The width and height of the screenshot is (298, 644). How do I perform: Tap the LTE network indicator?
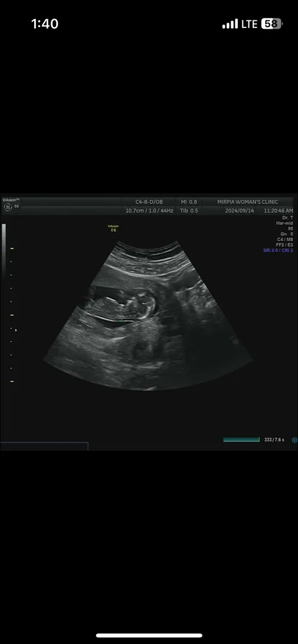[x=250, y=24]
